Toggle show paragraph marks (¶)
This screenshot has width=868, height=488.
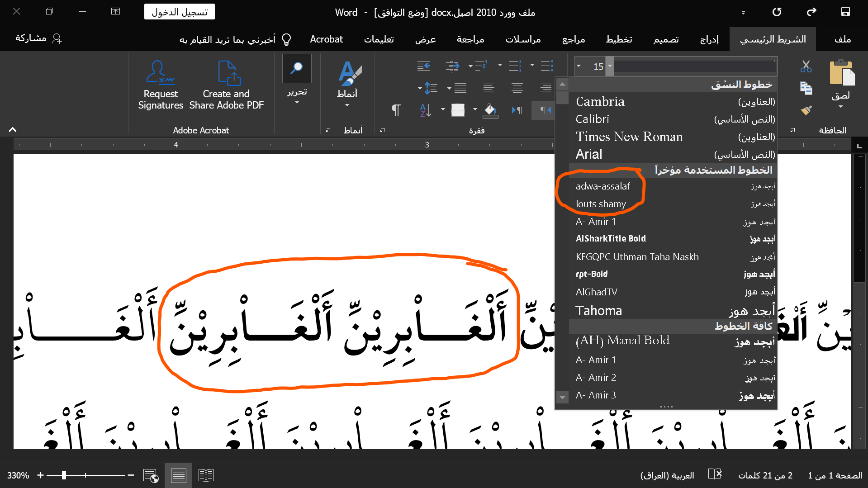click(396, 110)
